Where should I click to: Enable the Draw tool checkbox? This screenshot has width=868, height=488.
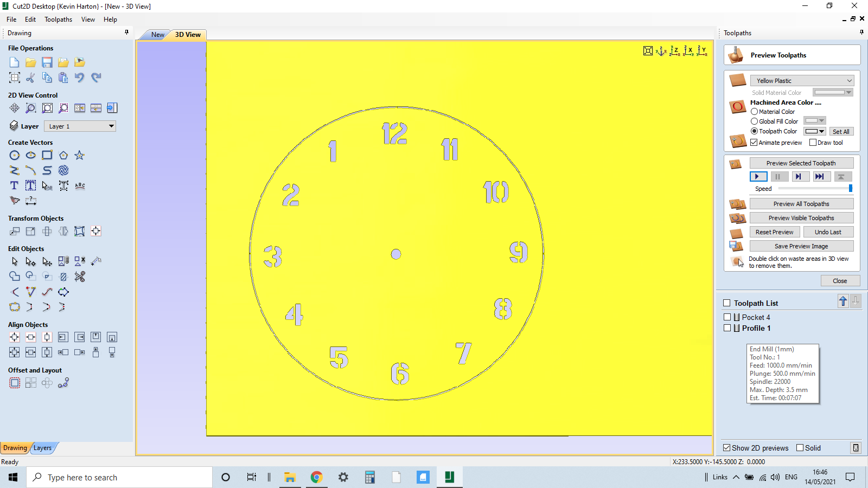point(813,142)
